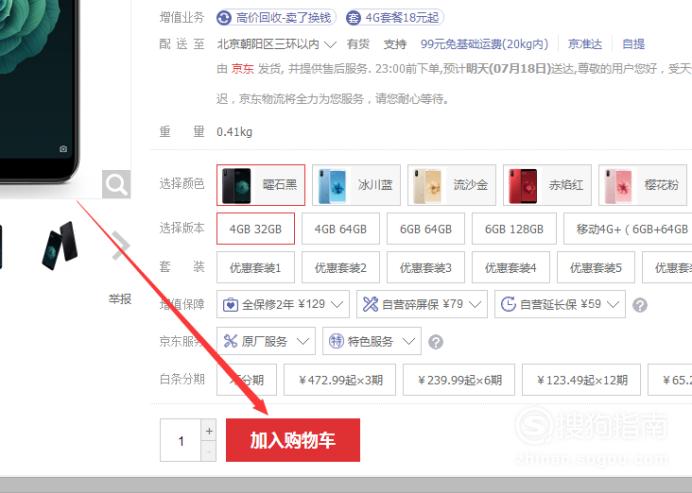Select the 流沙金 color option

click(451, 185)
